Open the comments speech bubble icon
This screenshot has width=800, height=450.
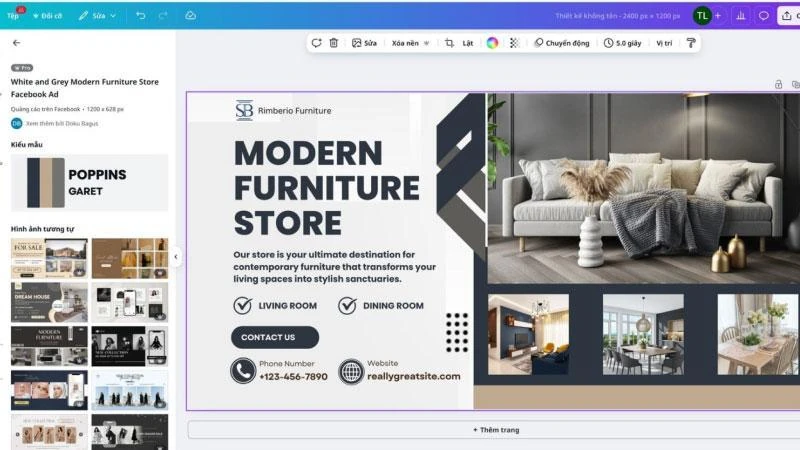click(764, 16)
